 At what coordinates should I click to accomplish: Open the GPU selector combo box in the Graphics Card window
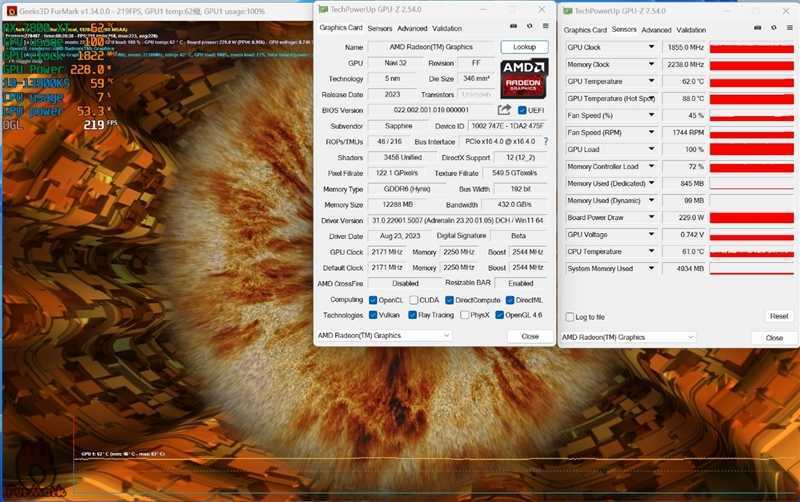[384, 336]
